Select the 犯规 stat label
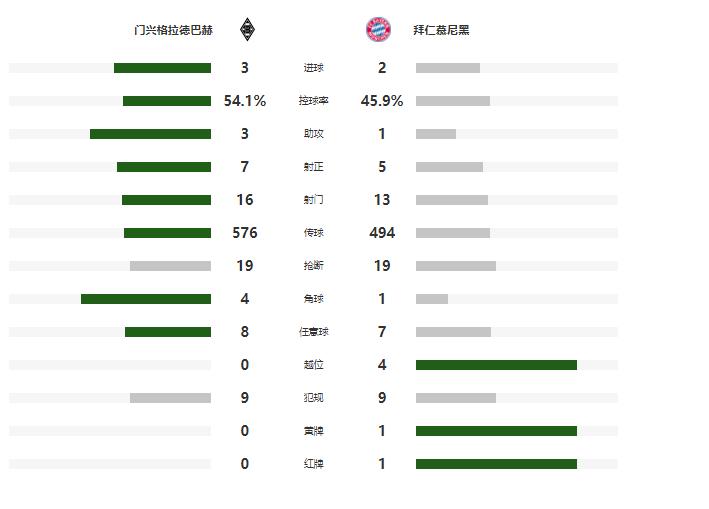This screenshot has height=509, width=709. tap(313, 398)
